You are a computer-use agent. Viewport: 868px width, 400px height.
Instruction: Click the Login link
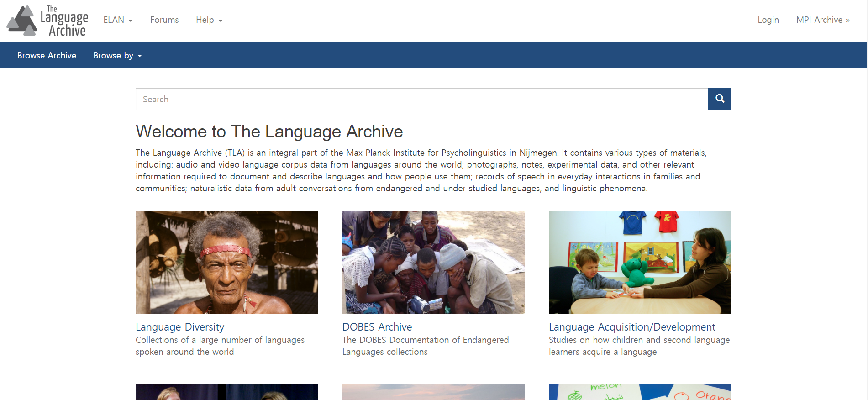pyautogui.click(x=768, y=20)
